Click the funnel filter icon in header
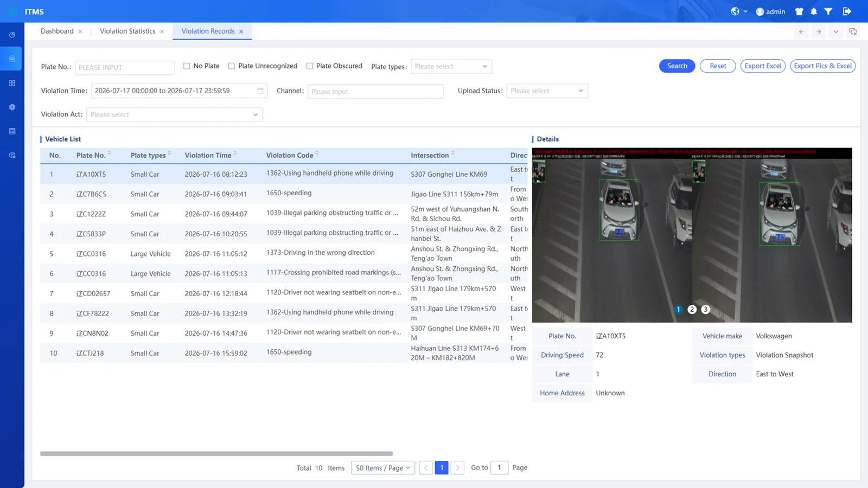 pyautogui.click(x=828, y=11)
